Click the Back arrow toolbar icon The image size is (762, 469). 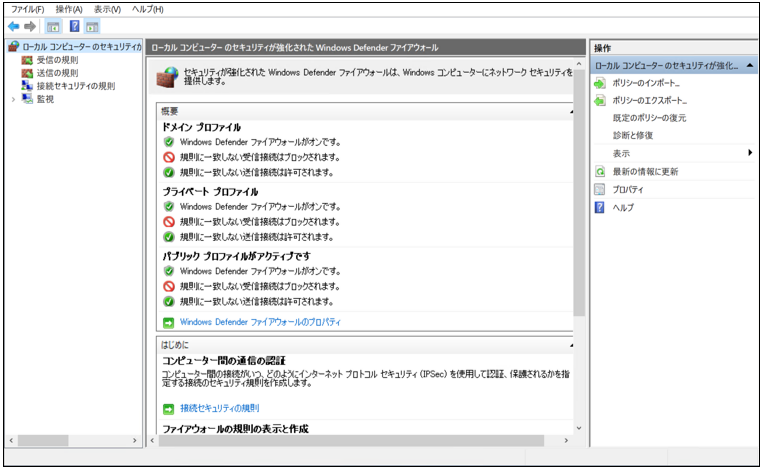(x=14, y=27)
